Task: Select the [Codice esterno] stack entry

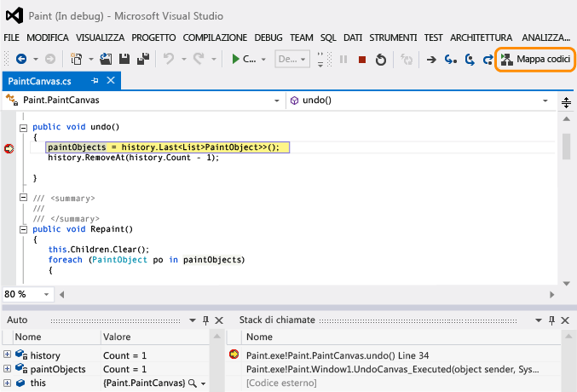Action: point(281,383)
